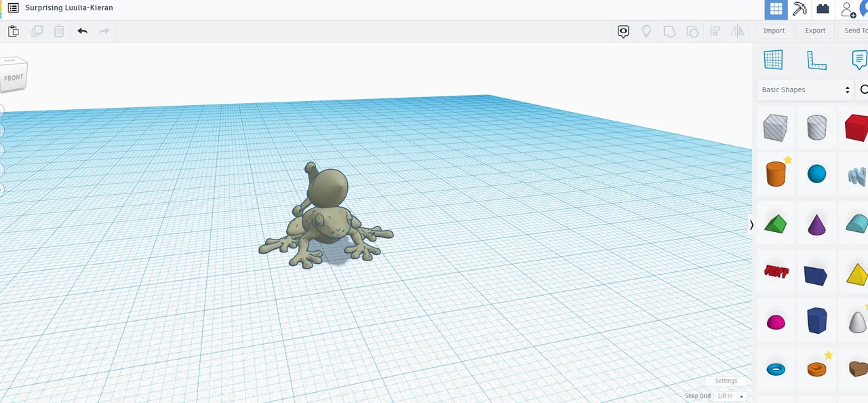Open the Blocks pickaxe mode
The height and width of the screenshot is (403, 868).
800,9
